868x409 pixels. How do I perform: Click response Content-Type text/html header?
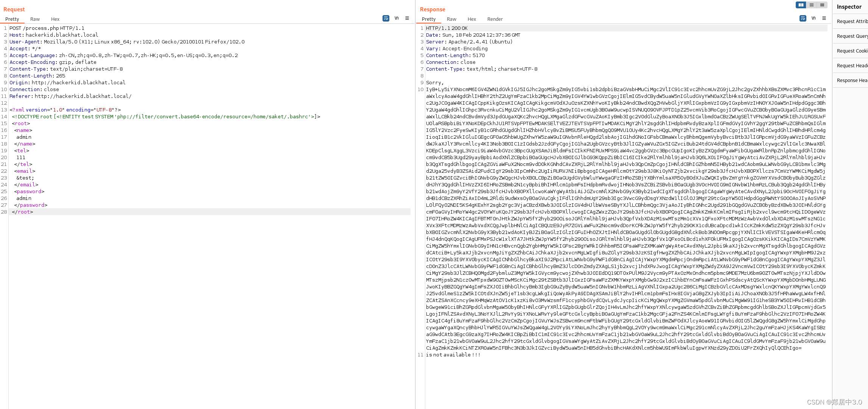[x=482, y=69]
